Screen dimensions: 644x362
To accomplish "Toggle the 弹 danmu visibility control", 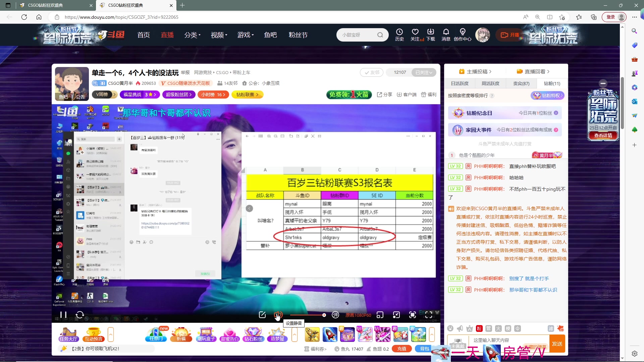I will pos(335,315).
